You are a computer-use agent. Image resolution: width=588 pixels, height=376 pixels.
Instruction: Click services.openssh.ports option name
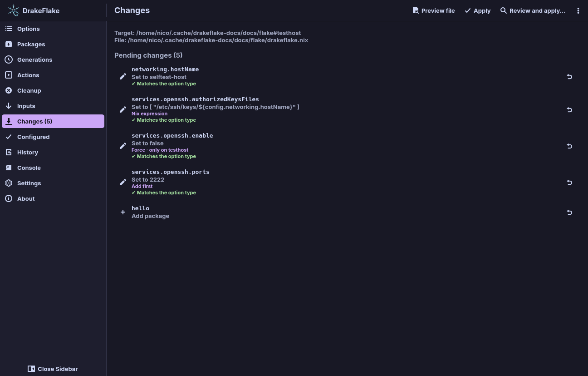click(170, 172)
